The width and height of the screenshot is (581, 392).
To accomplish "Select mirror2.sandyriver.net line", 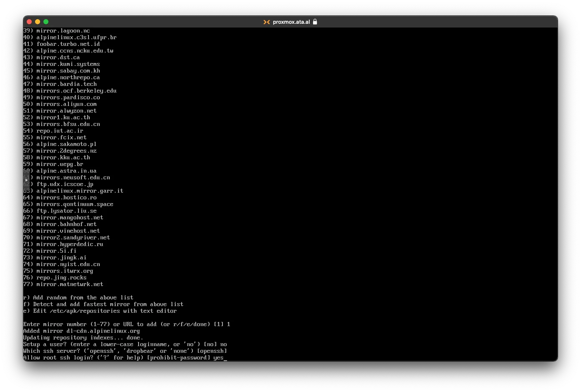I will 67,238.
